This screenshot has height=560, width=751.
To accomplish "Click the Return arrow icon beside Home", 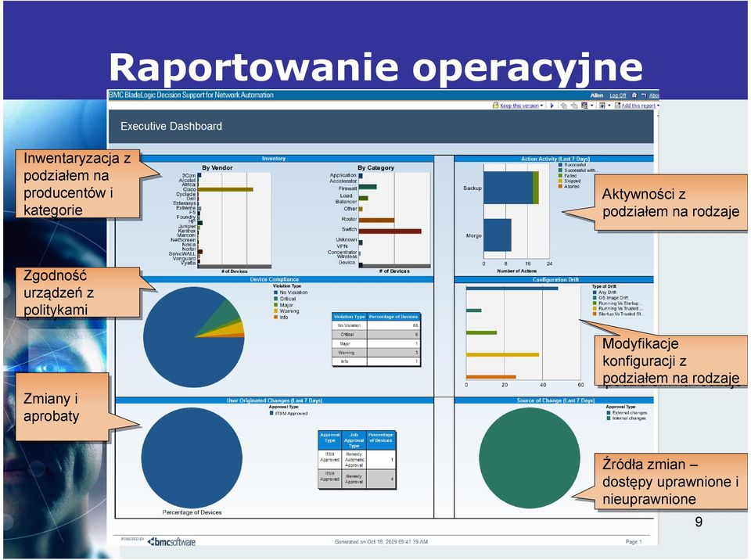I will tap(644, 95).
